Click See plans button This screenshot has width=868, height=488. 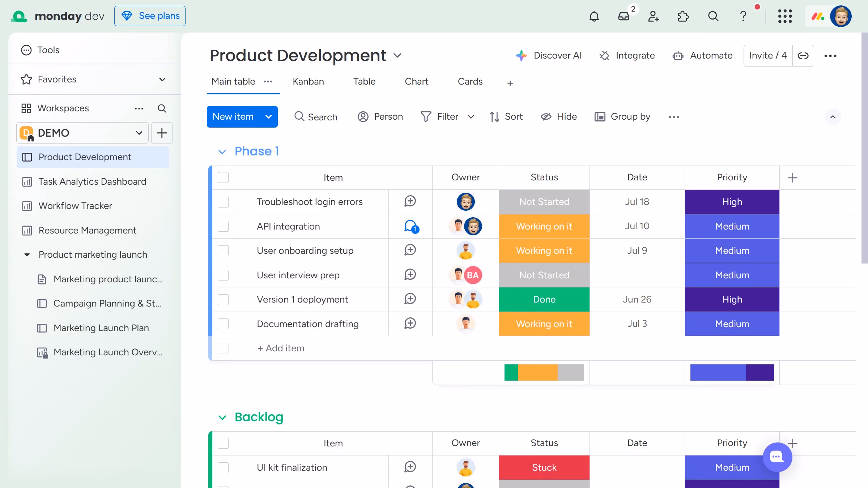150,16
